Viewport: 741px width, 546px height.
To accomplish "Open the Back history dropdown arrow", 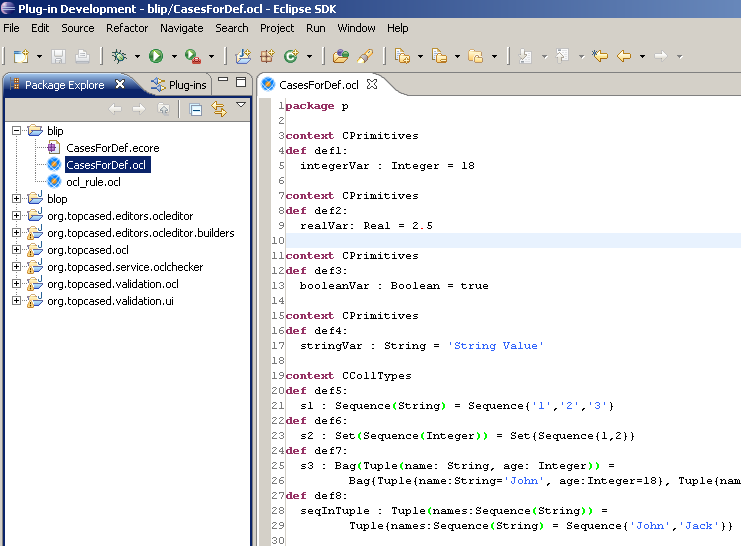I will tap(642, 57).
